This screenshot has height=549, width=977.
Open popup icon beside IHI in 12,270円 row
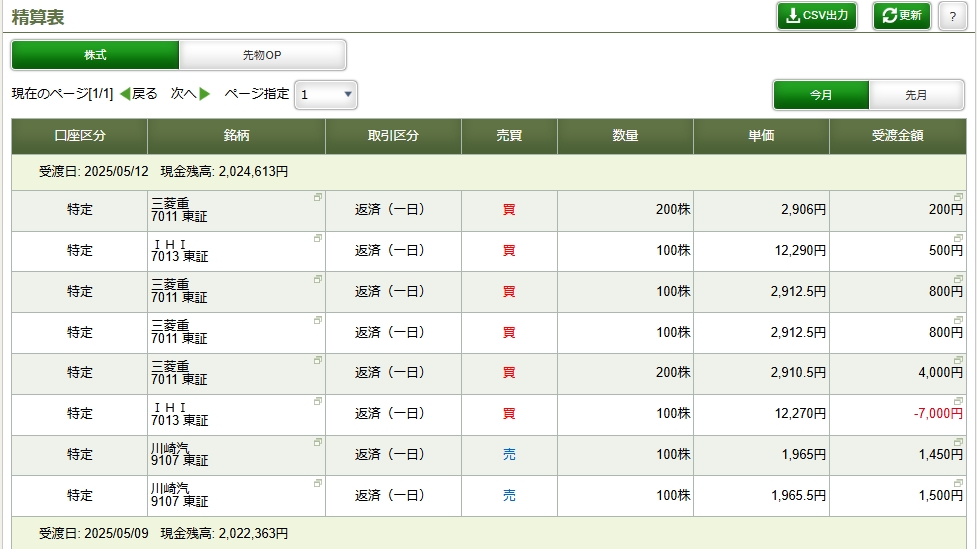[318, 401]
